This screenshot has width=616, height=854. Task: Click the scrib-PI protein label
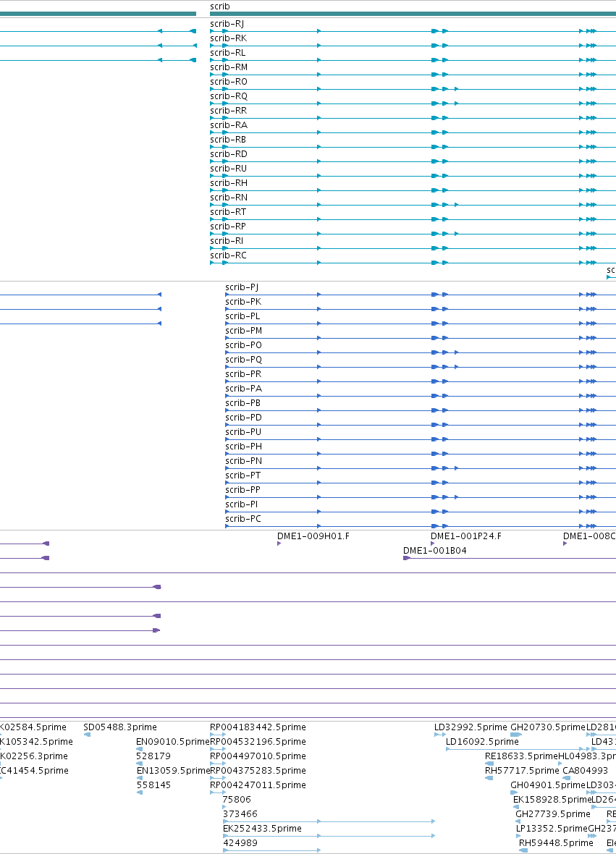click(x=242, y=504)
